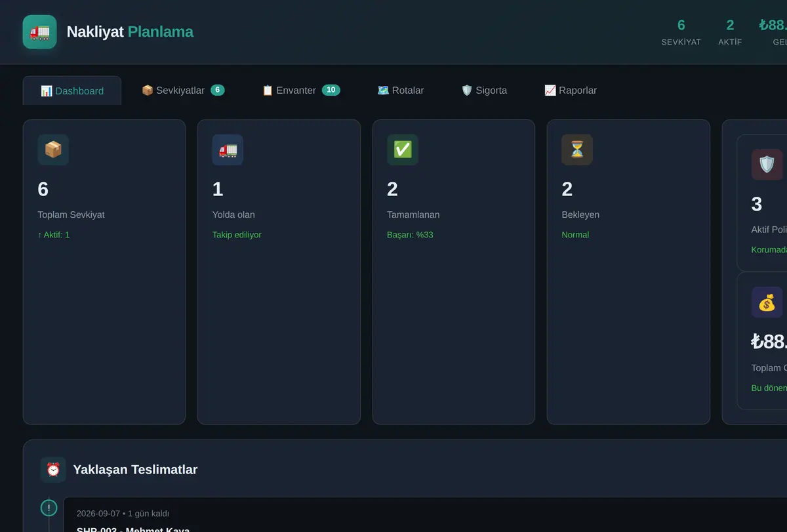
Task: Click the shield icon on Aktif Poliçe card
Action: (767, 164)
